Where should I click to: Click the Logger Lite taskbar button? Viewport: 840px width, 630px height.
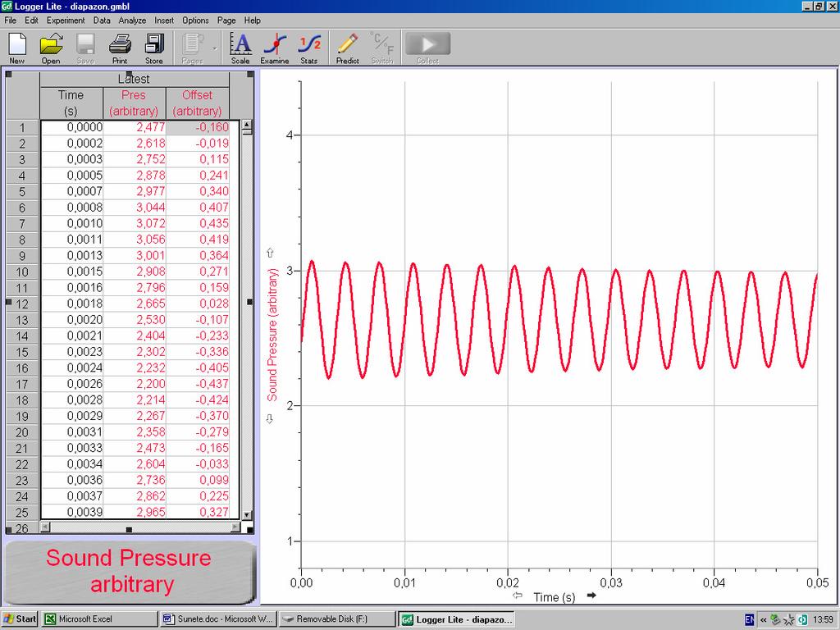click(457, 619)
